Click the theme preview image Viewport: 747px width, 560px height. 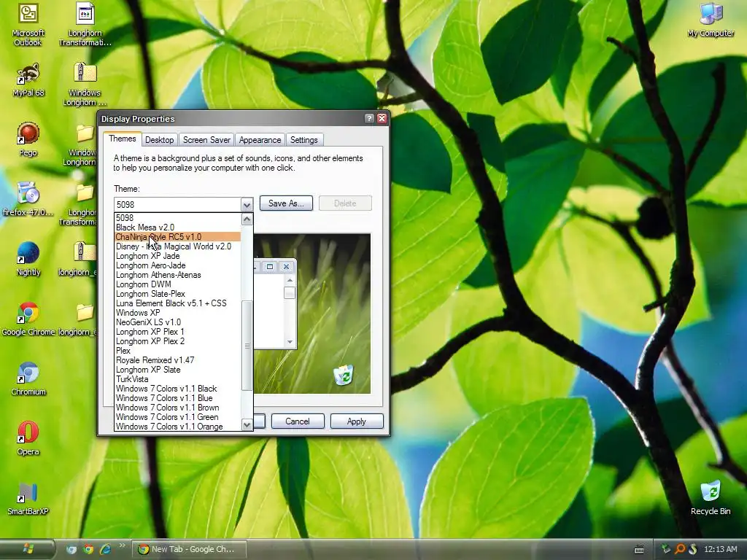tap(312, 314)
